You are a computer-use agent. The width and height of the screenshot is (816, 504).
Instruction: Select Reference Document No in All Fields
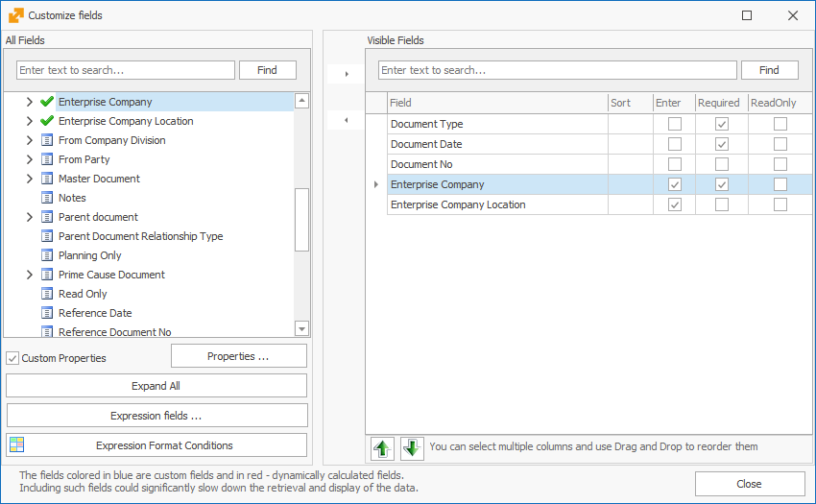click(114, 332)
